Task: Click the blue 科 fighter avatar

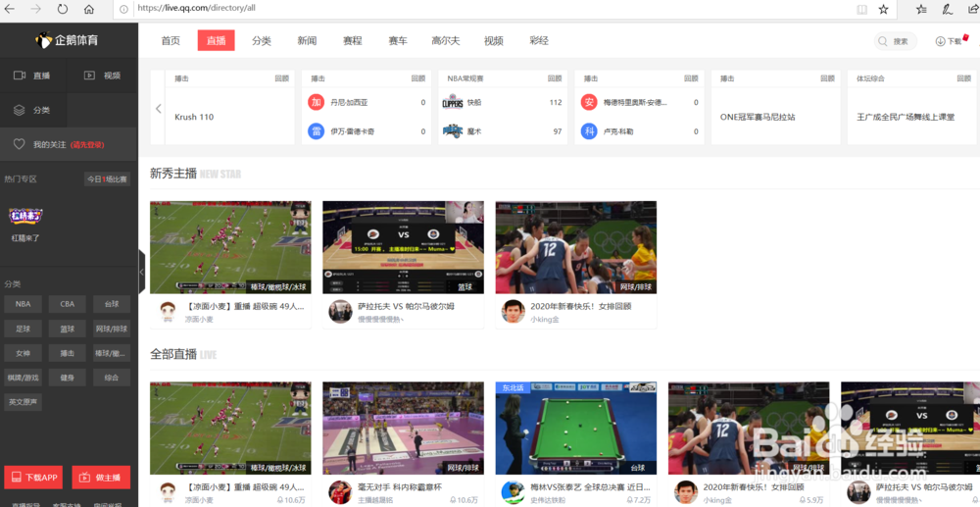Action: pyautogui.click(x=589, y=131)
